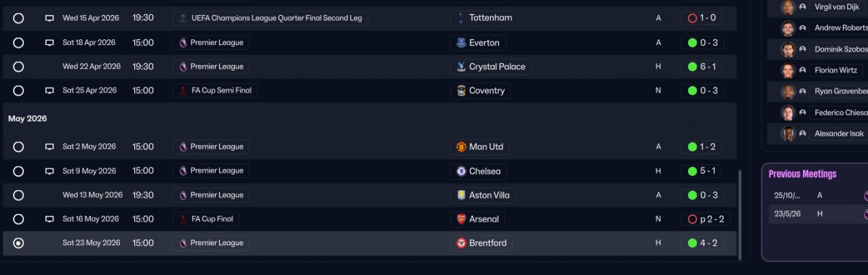Viewport: 868px width, 275px height.
Task: Click the Man Utd club badge
Action: pyautogui.click(x=461, y=147)
